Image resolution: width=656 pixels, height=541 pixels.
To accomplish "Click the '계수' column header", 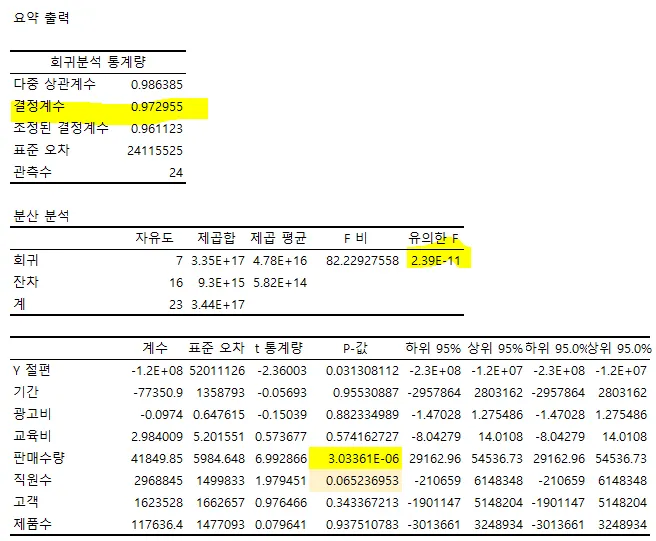I will (x=155, y=347).
